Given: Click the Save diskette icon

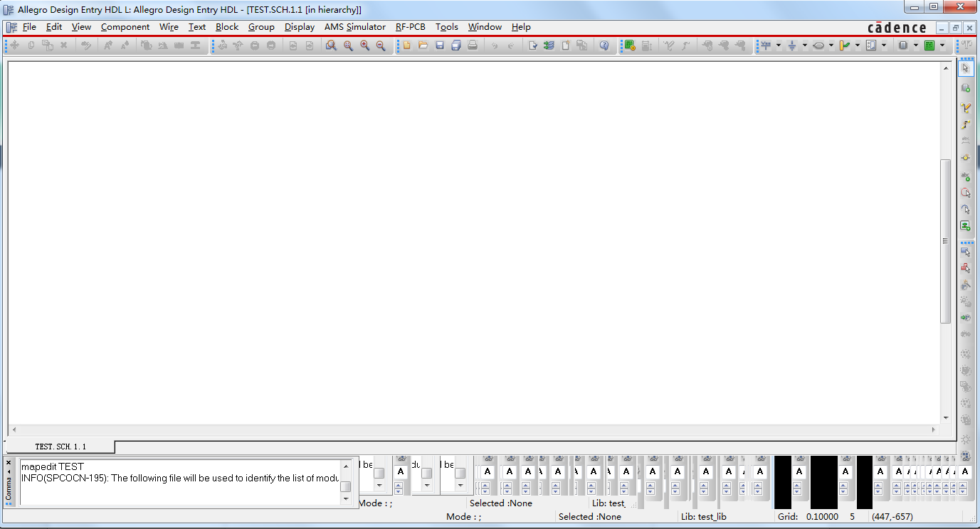Looking at the screenshot, I should (440, 46).
